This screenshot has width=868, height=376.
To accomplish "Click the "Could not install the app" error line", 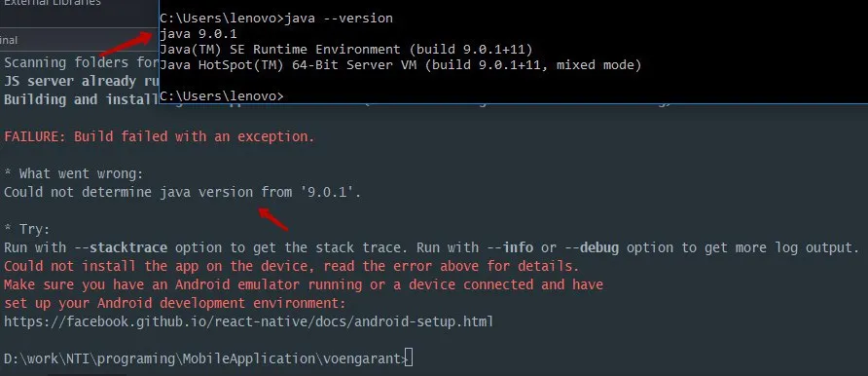I will pos(292,266).
